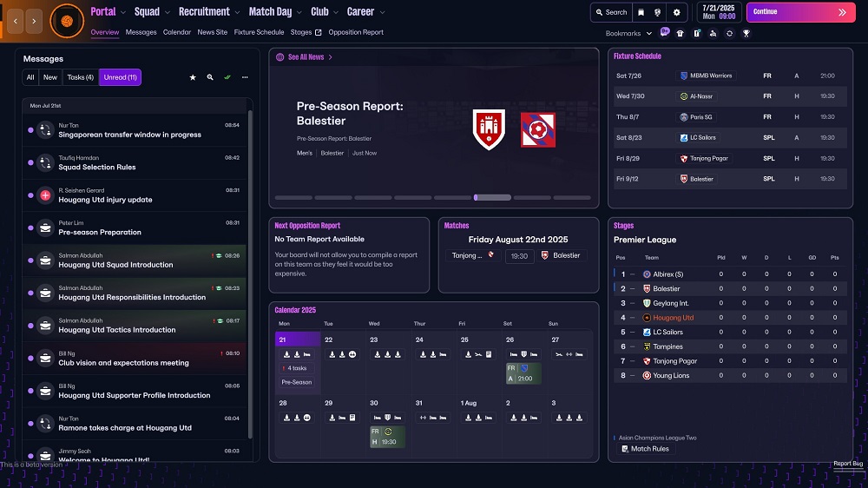The height and width of the screenshot is (488, 868).
Task: Click the green mark-all-read checkmark icon
Action: [227, 77]
